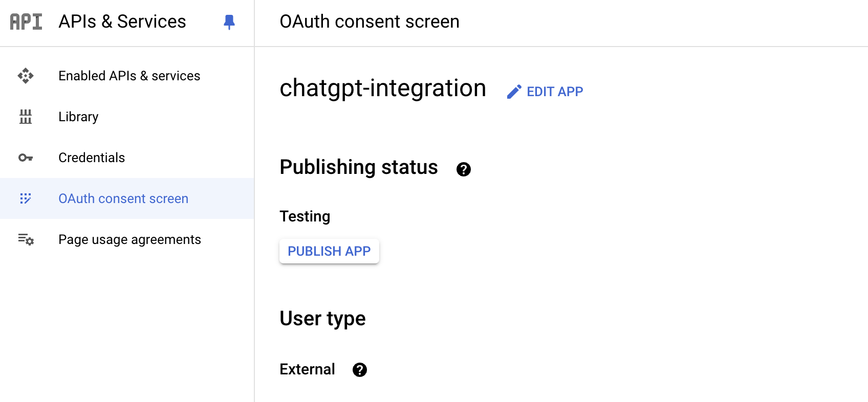Click the pencil icon beside EDIT APP
The width and height of the screenshot is (868, 402).
[514, 92]
